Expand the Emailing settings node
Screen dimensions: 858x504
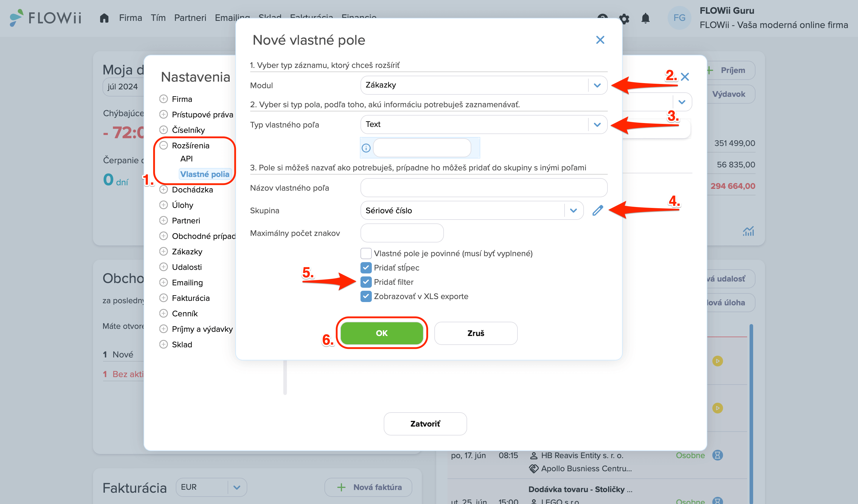(x=164, y=282)
